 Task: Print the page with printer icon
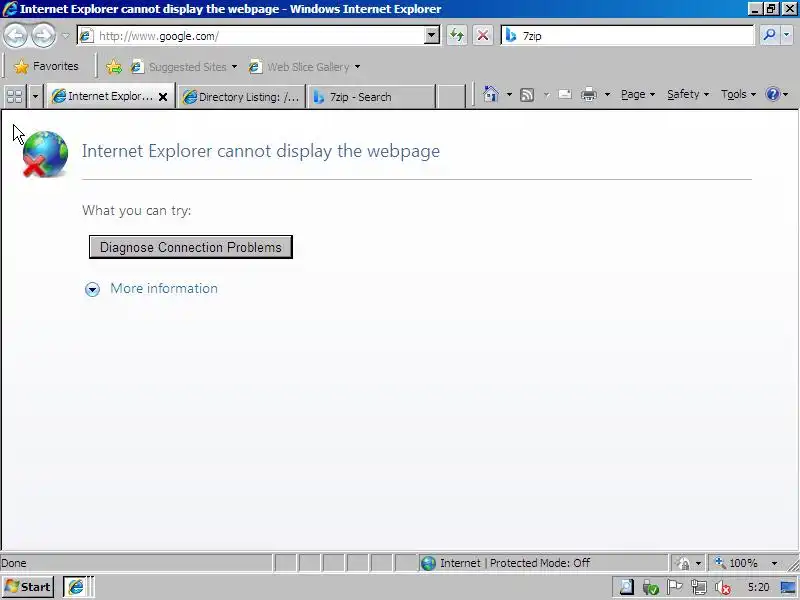point(589,94)
